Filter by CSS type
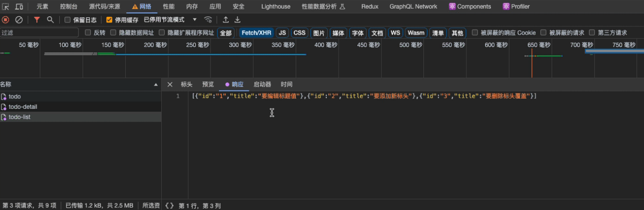Viewport: 644px width, 210px height. point(300,33)
